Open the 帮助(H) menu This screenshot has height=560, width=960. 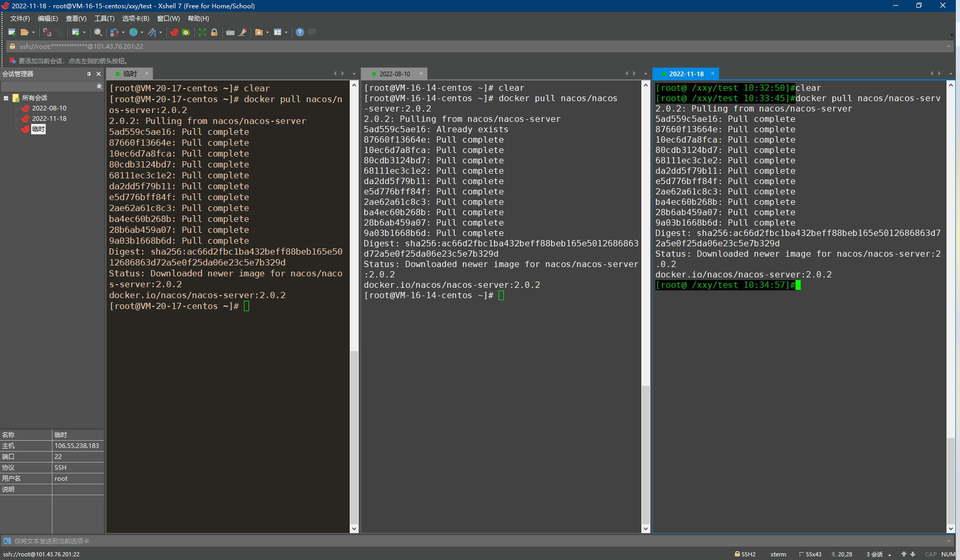198,19
